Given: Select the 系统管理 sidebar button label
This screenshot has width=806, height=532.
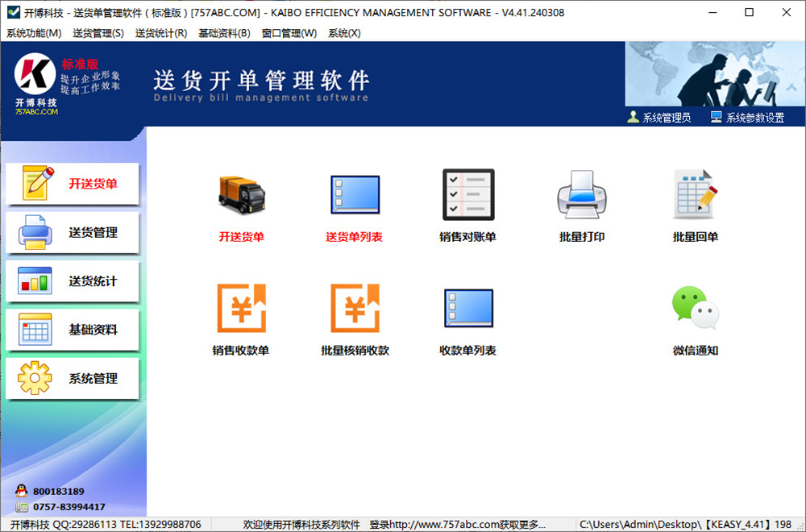Looking at the screenshot, I should click(x=93, y=378).
